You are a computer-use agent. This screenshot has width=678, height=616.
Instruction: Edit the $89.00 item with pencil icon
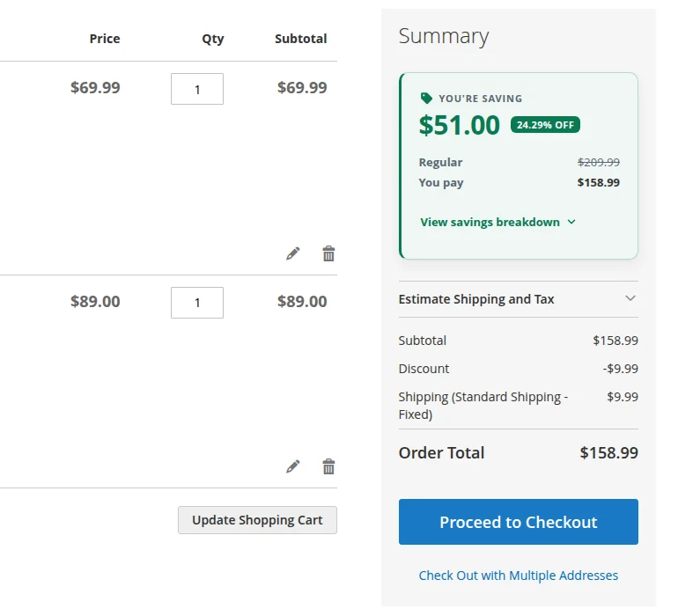[292, 466]
